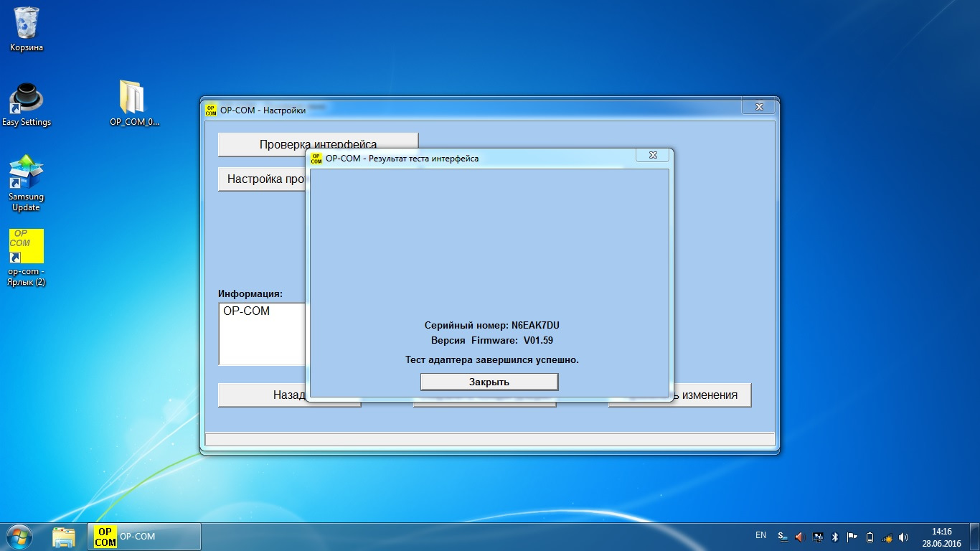The height and width of the screenshot is (551, 980).
Task: Click the battery status tray icon
Action: click(870, 537)
